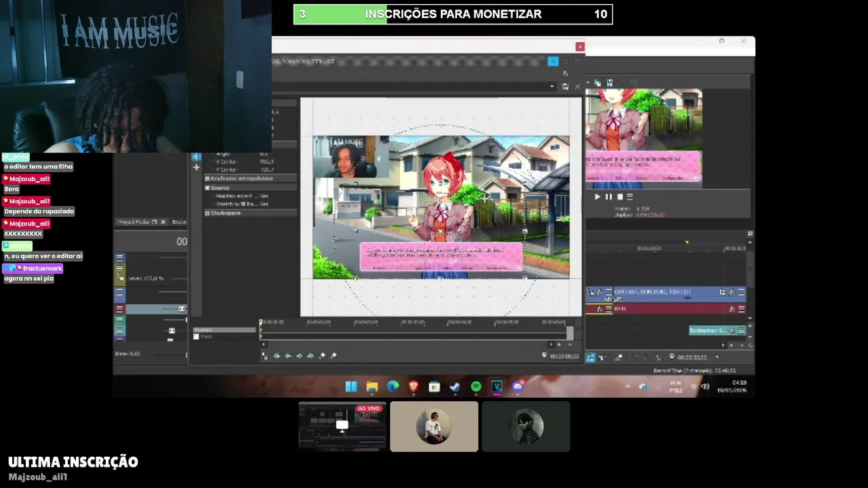868x488 pixels.
Task: Click the main timeline timecode display
Action: click(x=692, y=357)
